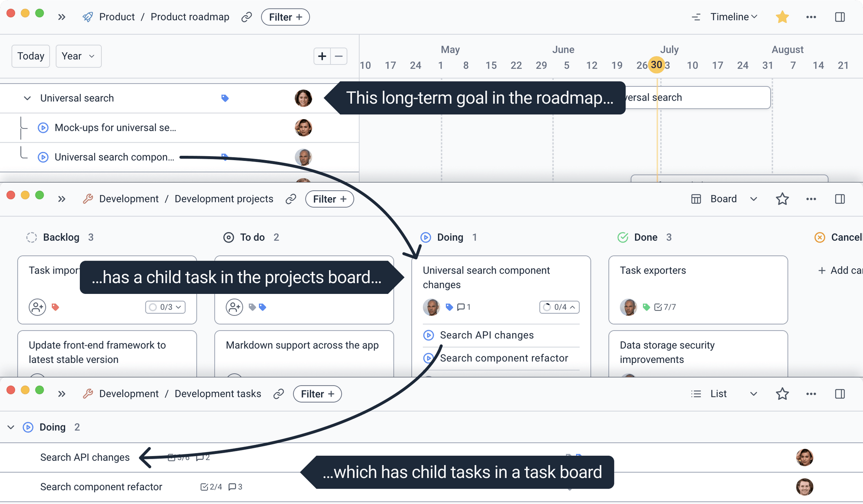Favorite the Product roadmap view with the star
The height and width of the screenshot is (504, 863).
(x=782, y=17)
